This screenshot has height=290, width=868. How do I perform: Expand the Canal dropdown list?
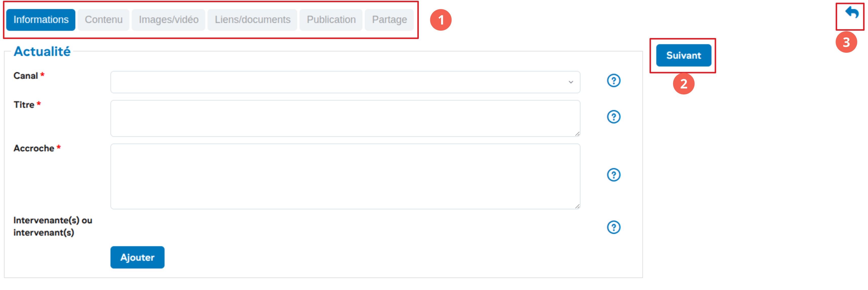coord(345,82)
